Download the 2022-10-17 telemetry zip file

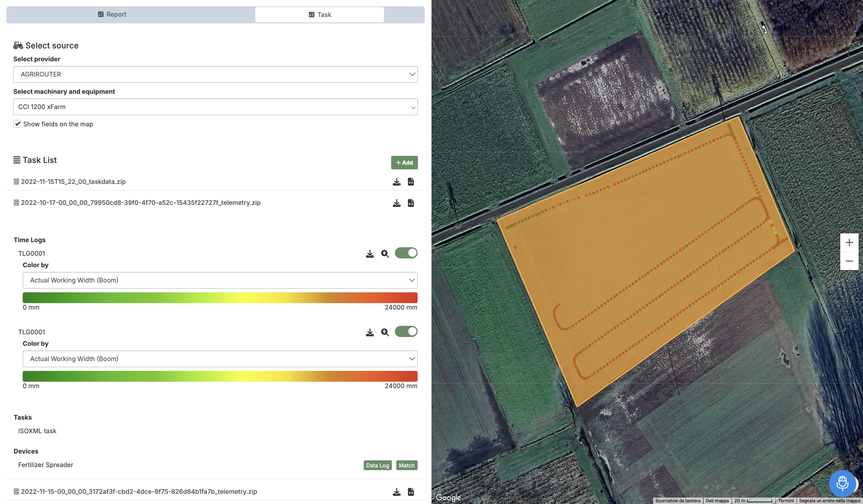point(397,203)
